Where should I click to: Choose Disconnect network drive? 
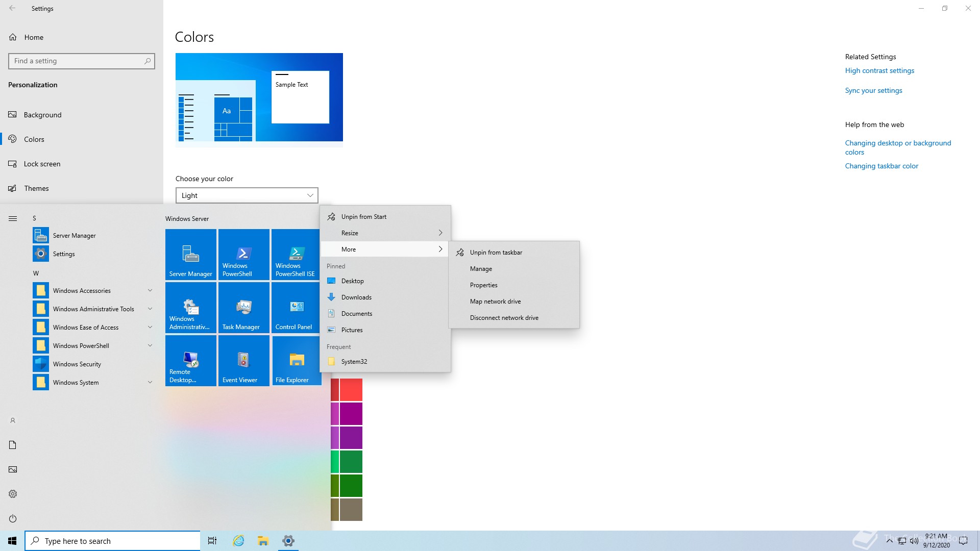(x=514, y=317)
